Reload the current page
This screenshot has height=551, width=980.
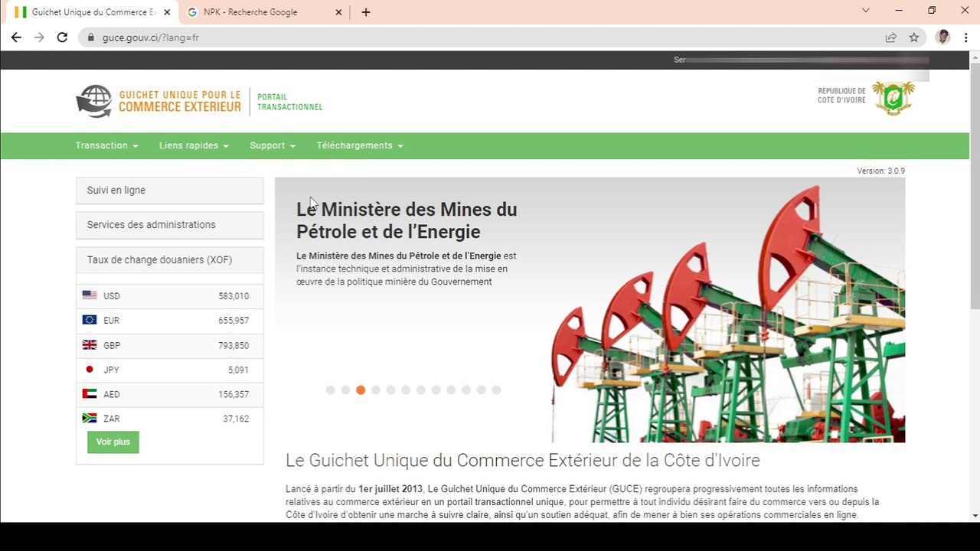tap(62, 37)
